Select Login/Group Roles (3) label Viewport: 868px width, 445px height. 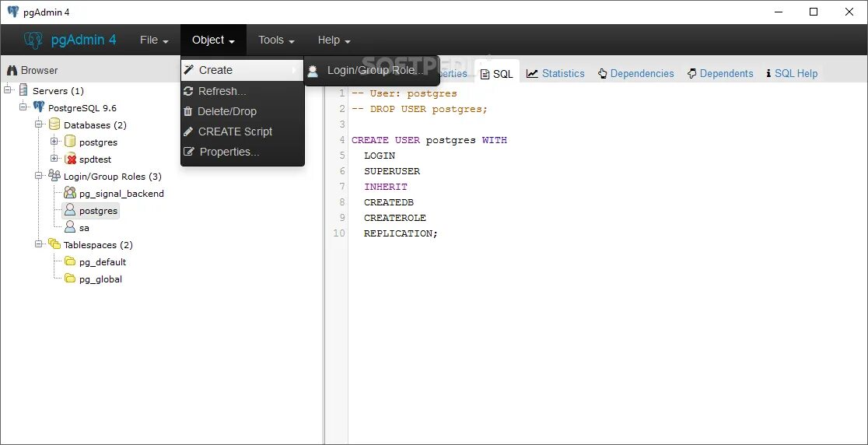(112, 177)
